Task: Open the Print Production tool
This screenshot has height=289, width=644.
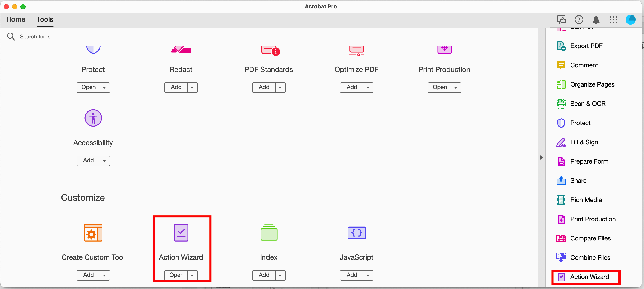Action: pyautogui.click(x=439, y=87)
